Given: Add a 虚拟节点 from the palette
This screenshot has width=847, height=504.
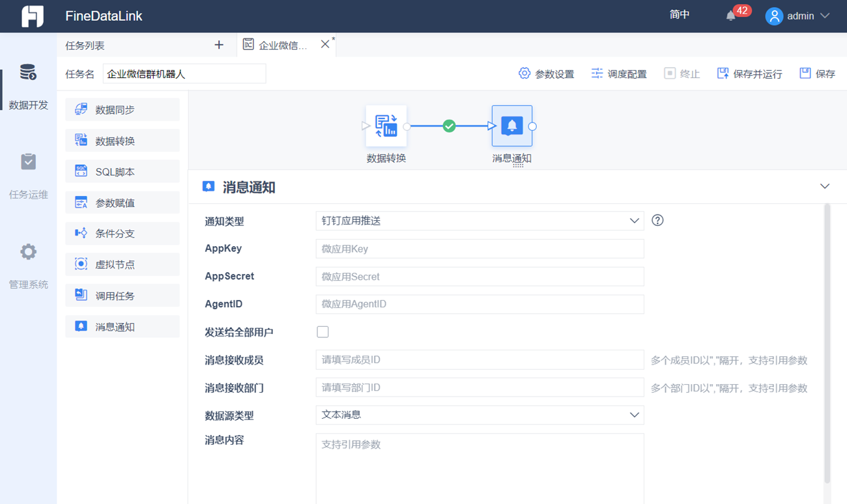Looking at the screenshot, I should click(x=122, y=264).
